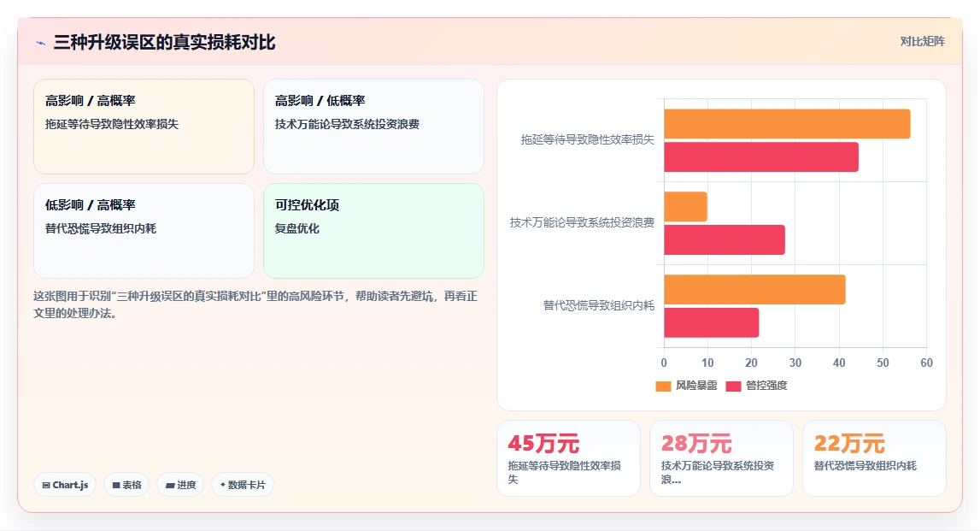
Task: Click red bar for 技术万能论导致系统投资浪费
Action: 725,239
